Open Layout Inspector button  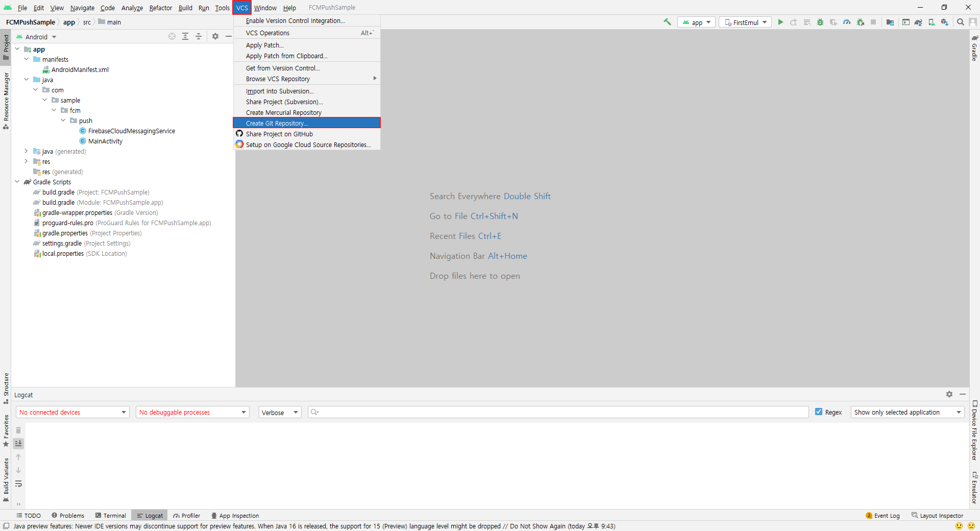click(938, 515)
